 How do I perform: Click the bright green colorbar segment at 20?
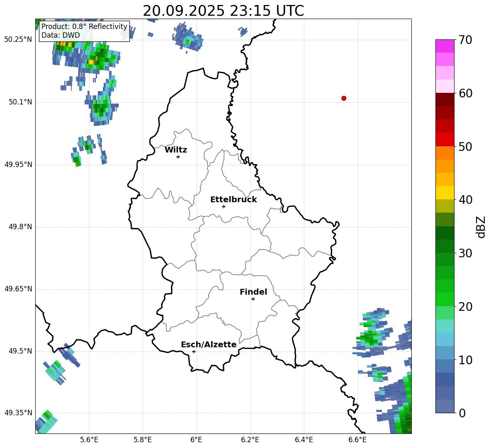click(445, 300)
